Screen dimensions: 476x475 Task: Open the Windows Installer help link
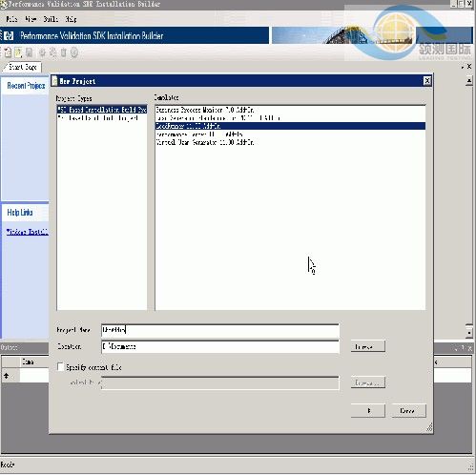28,232
